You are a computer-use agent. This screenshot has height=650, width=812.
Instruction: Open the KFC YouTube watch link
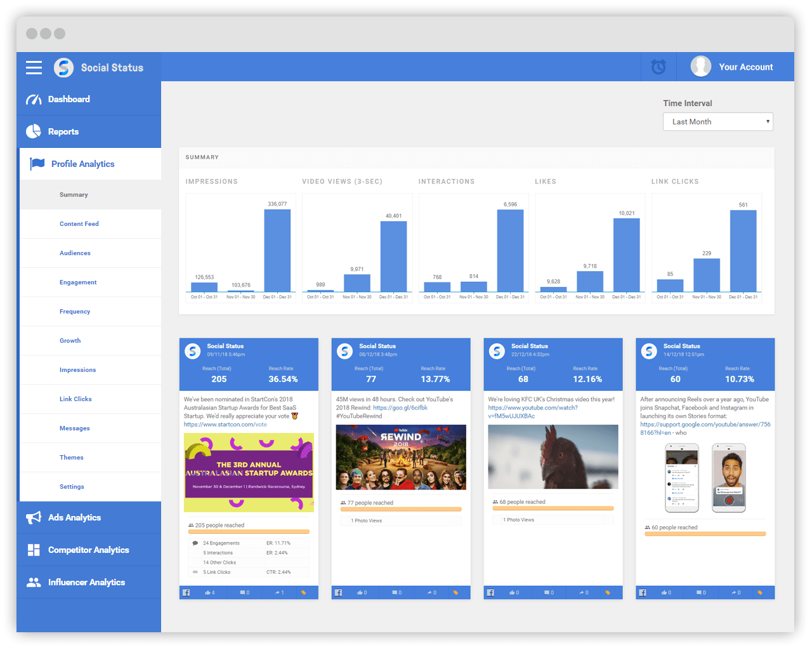tap(533, 412)
